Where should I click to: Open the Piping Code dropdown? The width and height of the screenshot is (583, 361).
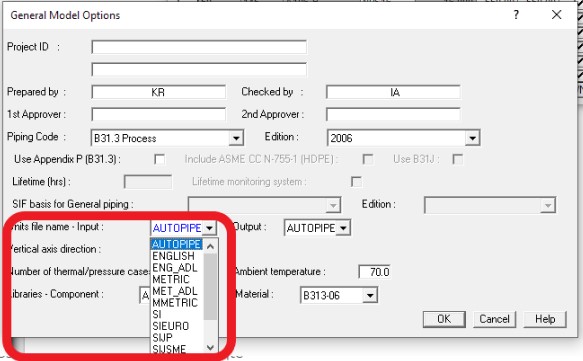tap(236, 138)
